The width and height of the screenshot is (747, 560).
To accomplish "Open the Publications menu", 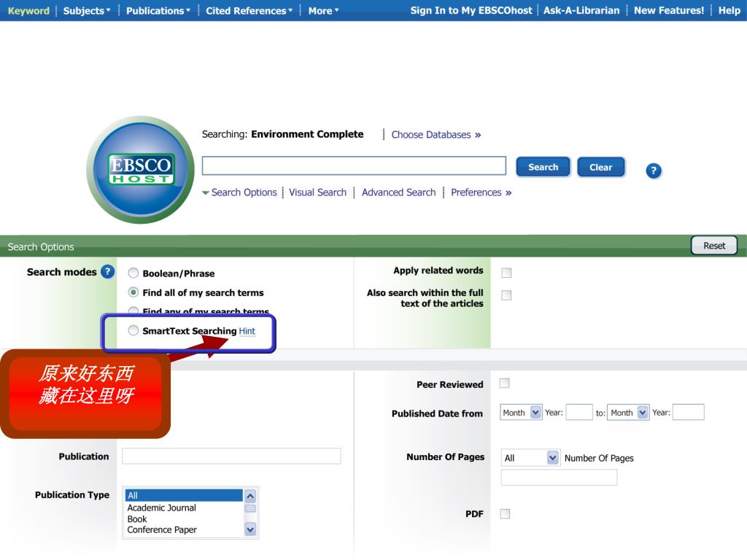I will coord(158,10).
